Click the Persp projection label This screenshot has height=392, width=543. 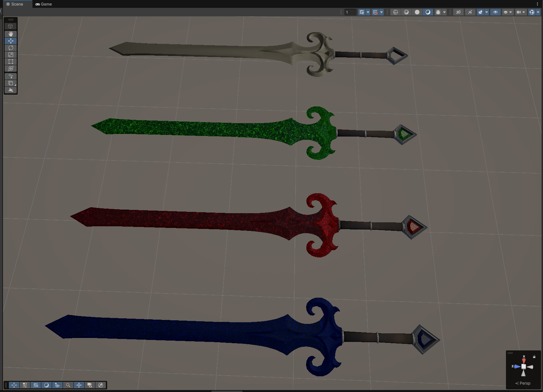point(523,383)
